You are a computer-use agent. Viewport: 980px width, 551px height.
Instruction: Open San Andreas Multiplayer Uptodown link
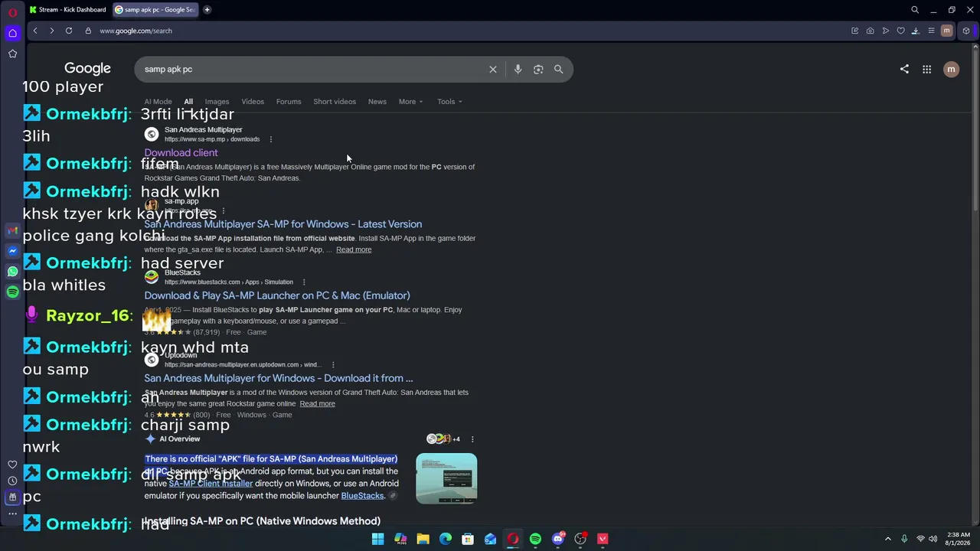279,378
